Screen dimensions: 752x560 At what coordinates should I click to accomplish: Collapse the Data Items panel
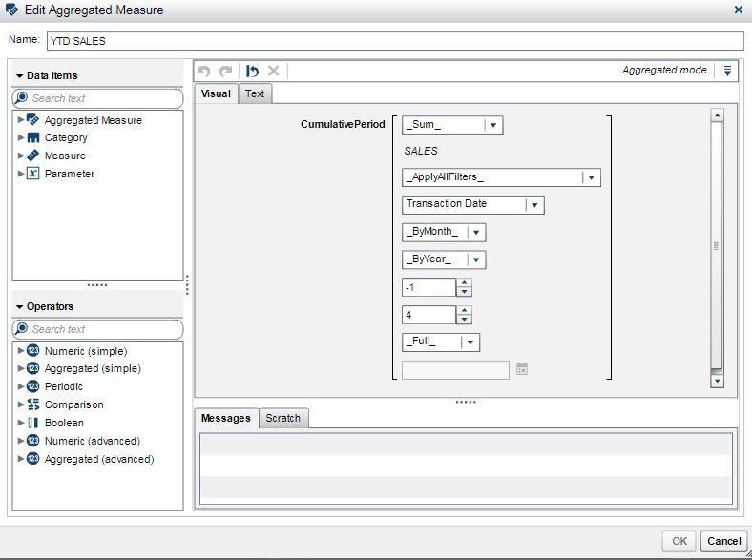click(20, 75)
